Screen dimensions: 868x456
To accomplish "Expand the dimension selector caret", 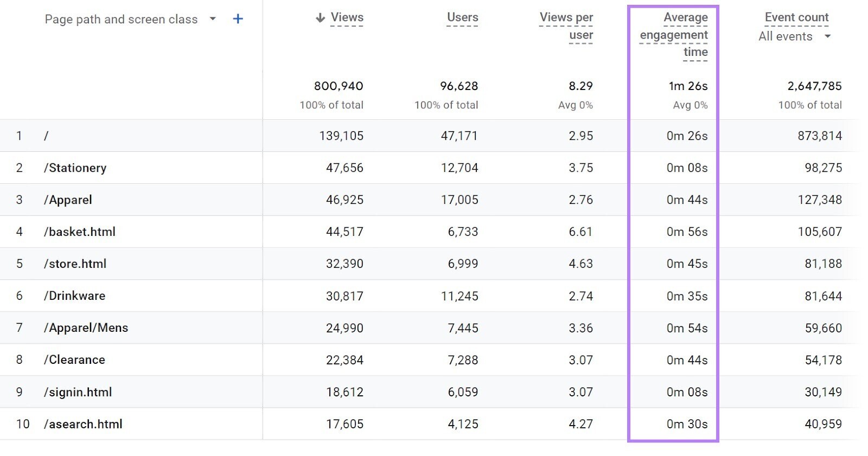I will 213,19.
